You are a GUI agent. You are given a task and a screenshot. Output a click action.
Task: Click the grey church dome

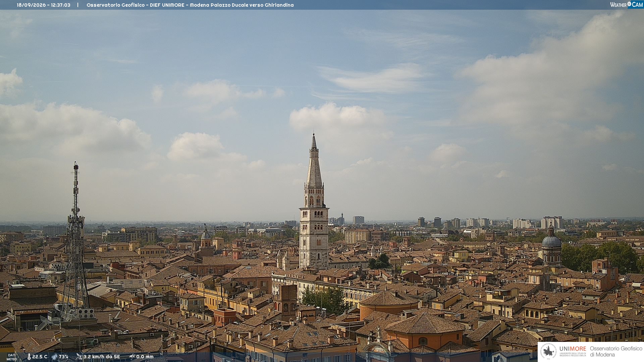[551, 241]
